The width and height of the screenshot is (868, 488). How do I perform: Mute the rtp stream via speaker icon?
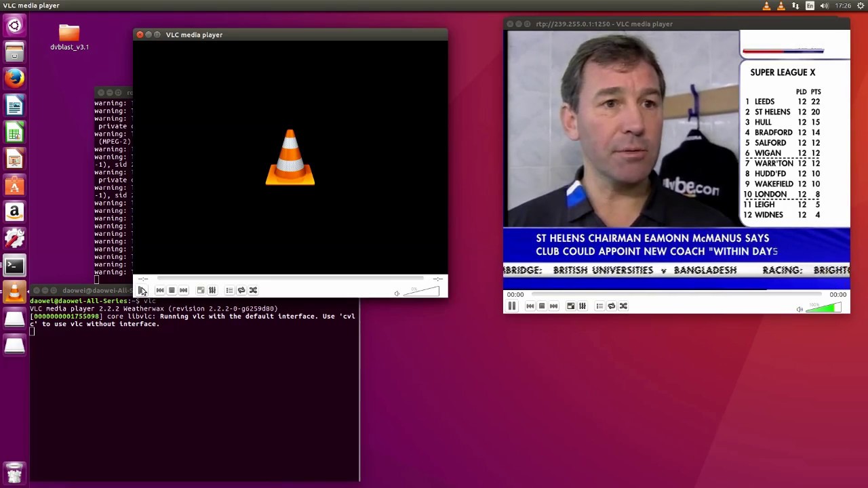click(x=800, y=309)
